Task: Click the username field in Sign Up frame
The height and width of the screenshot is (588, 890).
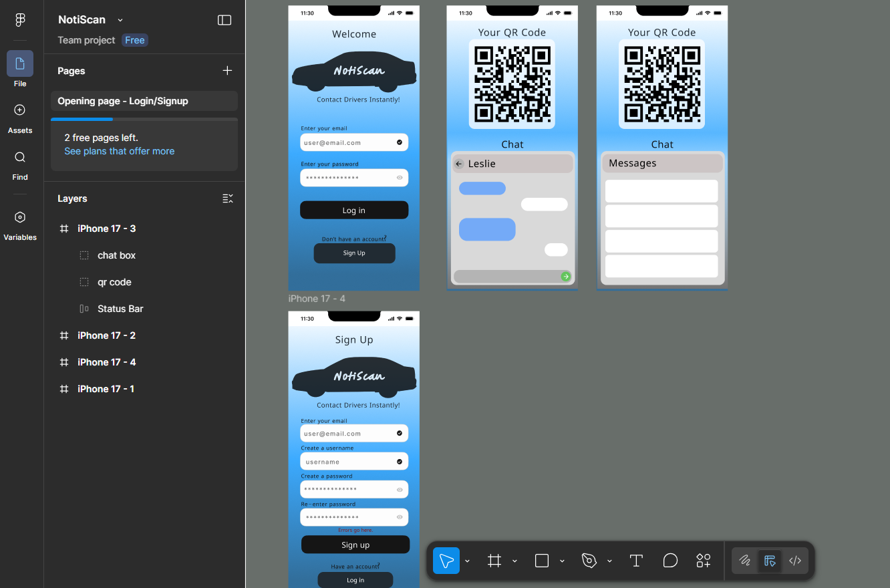Action: pyautogui.click(x=354, y=461)
